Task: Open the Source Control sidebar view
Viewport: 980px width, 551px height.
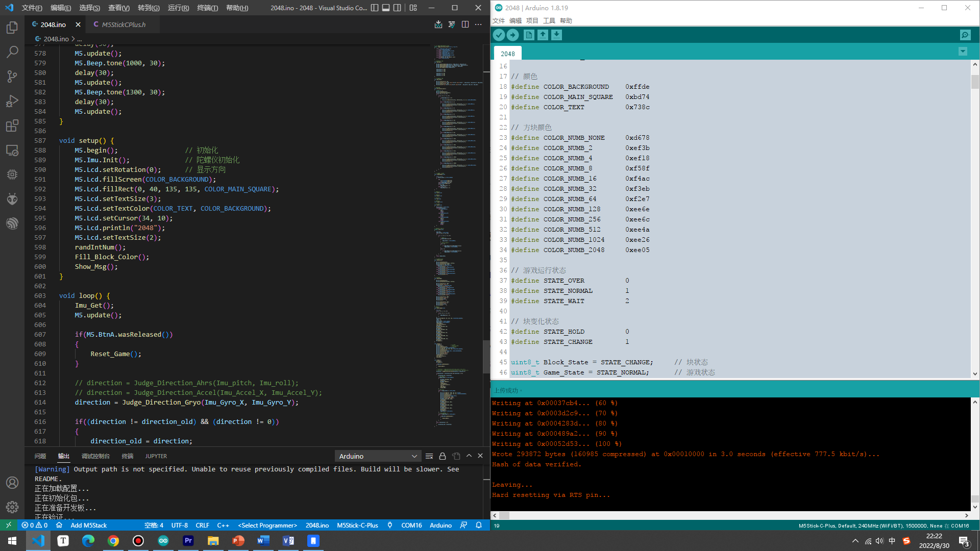Action: tap(12, 77)
